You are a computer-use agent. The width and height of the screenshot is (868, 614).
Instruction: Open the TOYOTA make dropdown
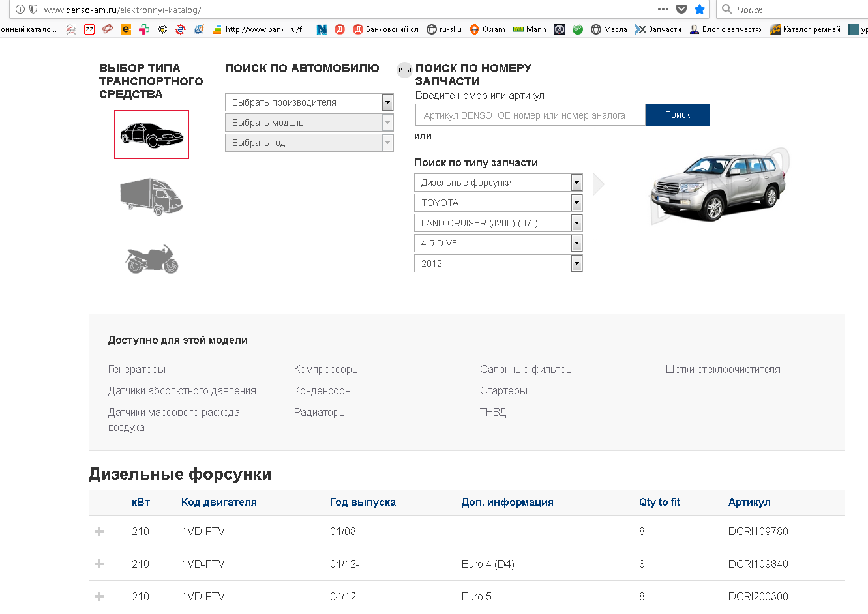click(x=498, y=203)
